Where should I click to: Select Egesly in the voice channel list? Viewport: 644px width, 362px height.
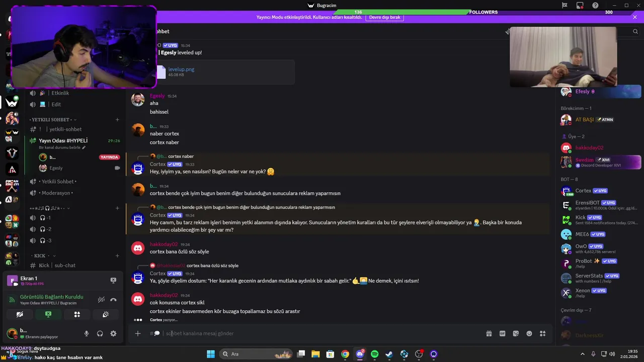pos(56,168)
